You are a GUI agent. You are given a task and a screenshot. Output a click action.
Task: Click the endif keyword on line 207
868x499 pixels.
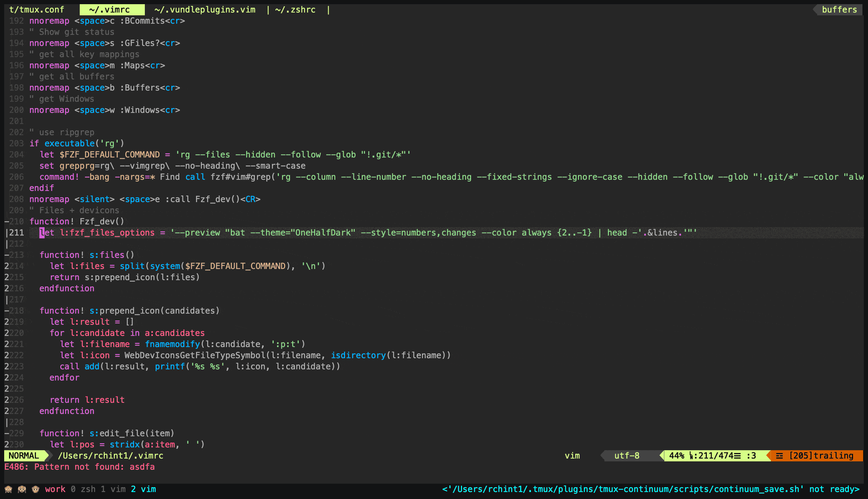pyautogui.click(x=42, y=188)
